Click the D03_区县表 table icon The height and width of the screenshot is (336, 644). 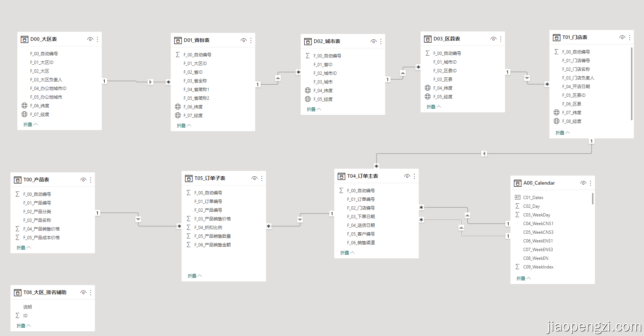tap(428, 39)
